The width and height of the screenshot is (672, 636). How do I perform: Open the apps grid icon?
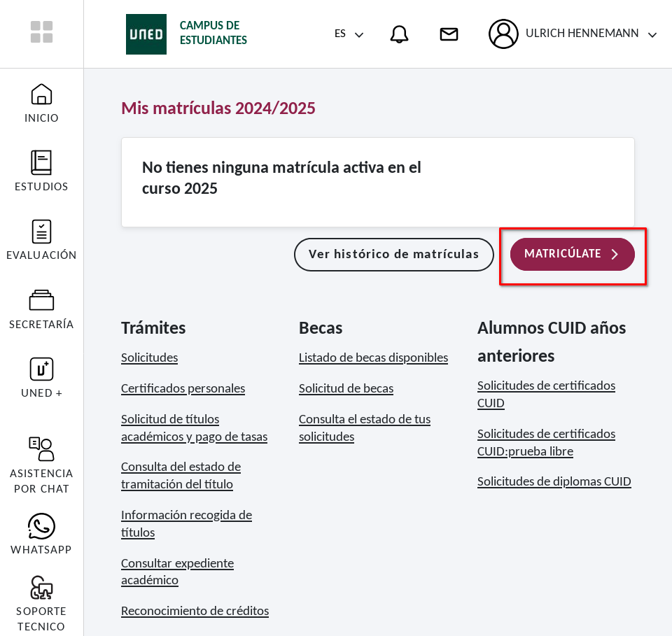coord(41,32)
